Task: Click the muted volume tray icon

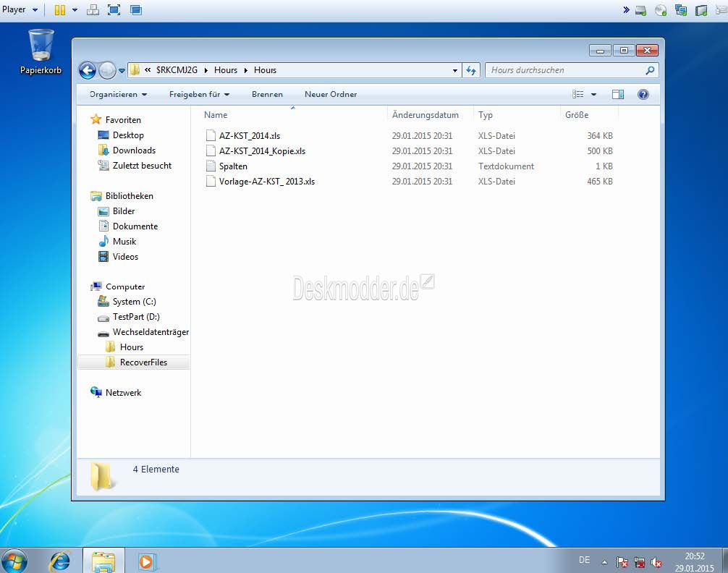Action: [x=656, y=562]
